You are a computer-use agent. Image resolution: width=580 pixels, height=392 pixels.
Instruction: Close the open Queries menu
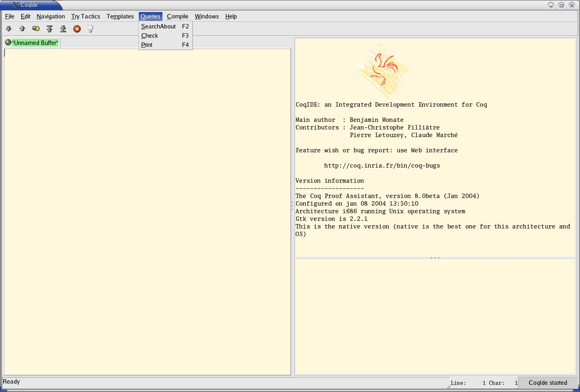[x=150, y=16]
